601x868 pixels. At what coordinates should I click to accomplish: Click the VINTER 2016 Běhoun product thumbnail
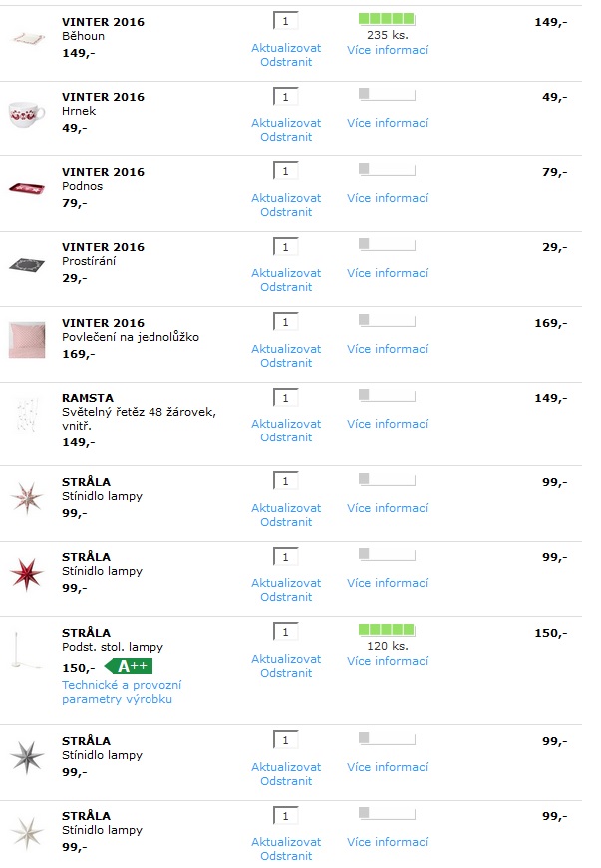28,38
